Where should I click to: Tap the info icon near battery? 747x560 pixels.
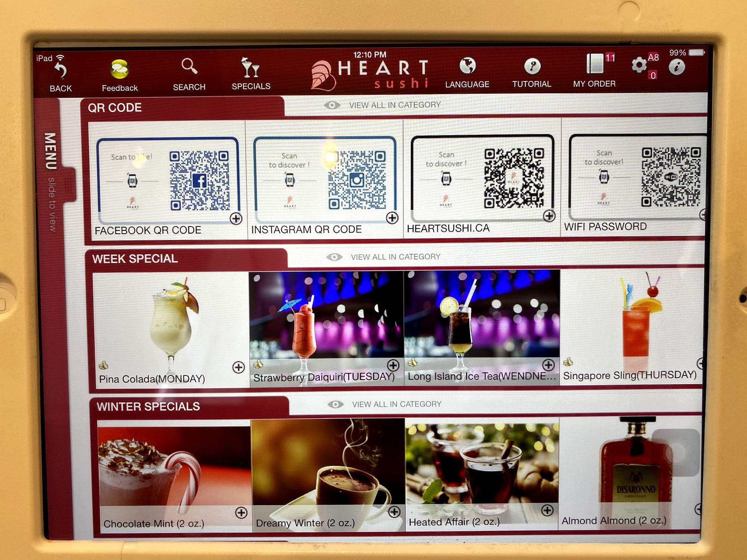676,68
